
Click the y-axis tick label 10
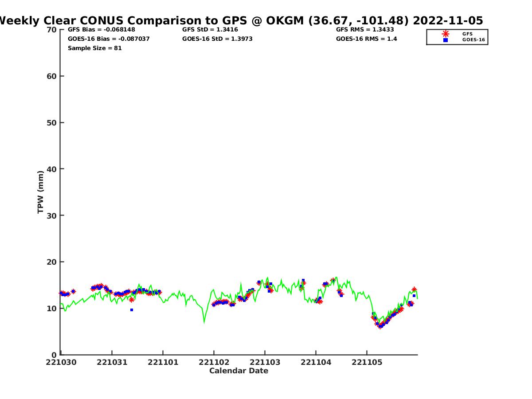(x=51, y=309)
